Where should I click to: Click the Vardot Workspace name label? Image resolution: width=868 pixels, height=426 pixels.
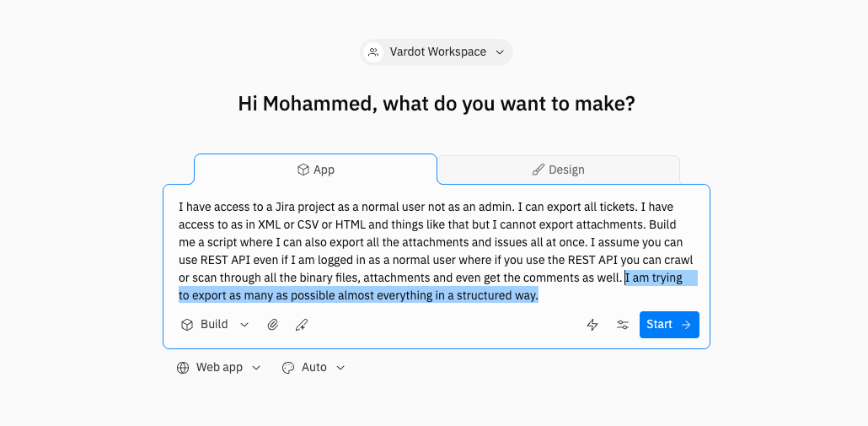[437, 52]
